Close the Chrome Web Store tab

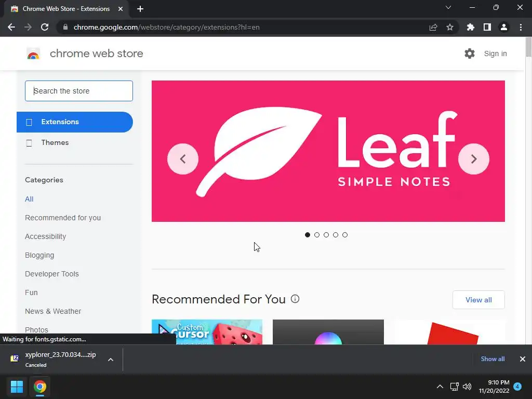coord(121,9)
